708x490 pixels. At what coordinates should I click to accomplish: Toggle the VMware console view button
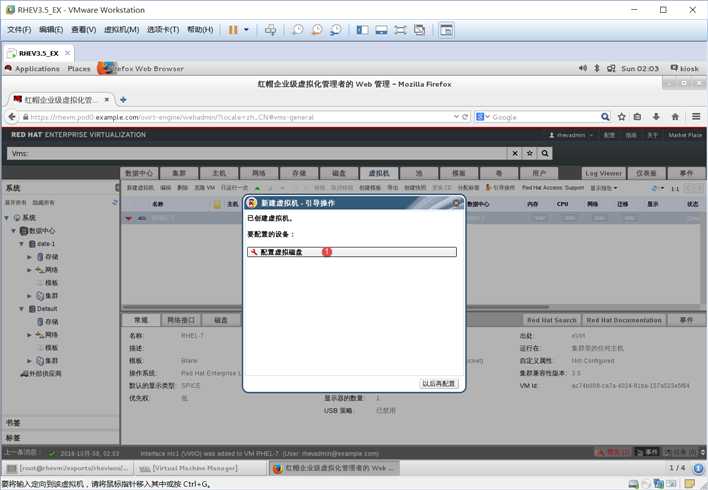coord(446,30)
